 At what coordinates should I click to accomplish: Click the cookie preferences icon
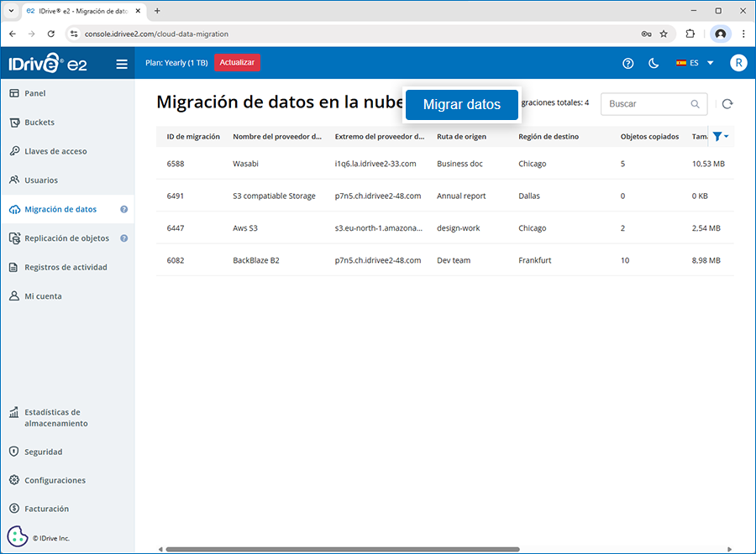pyautogui.click(x=18, y=536)
